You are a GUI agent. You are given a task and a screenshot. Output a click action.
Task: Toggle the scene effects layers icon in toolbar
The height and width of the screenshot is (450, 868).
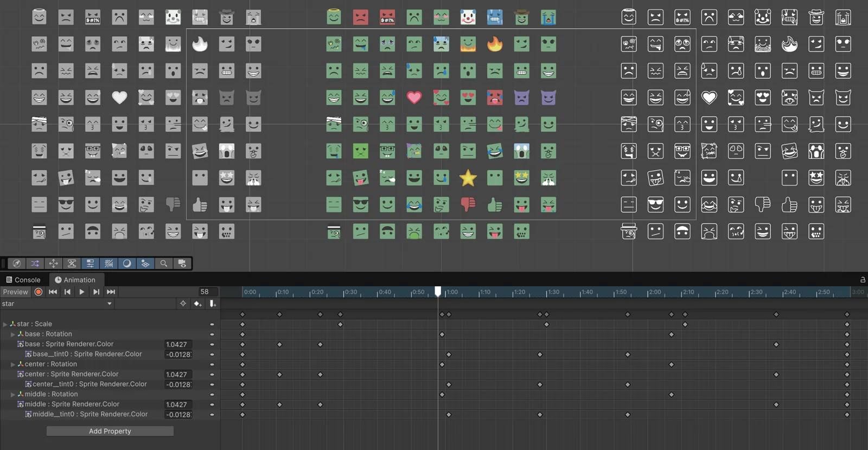(x=145, y=263)
